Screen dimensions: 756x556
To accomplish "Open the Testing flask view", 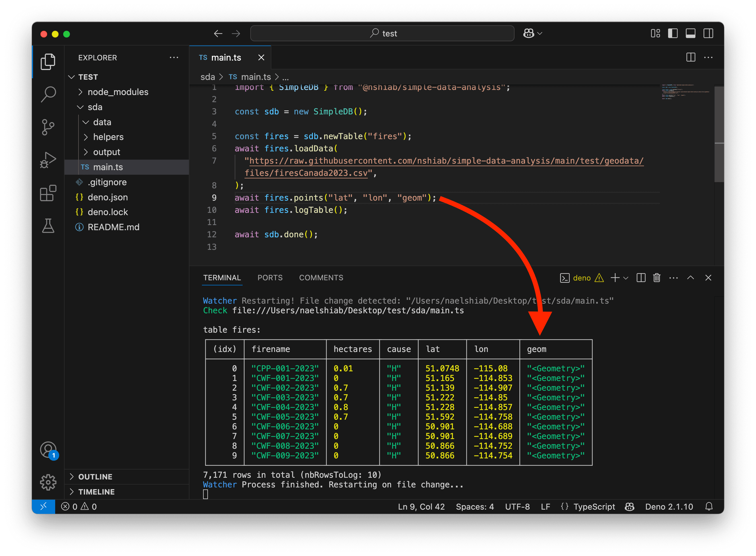I will [x=48, y=226].
